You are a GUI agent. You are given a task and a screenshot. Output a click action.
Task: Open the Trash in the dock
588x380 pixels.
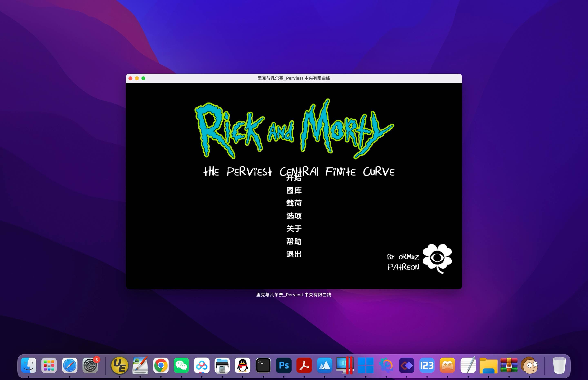(x=559, y=365)
